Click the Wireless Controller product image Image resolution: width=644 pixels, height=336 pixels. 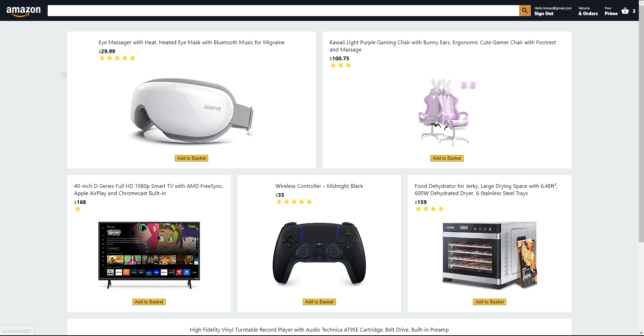tap(319, 254)
